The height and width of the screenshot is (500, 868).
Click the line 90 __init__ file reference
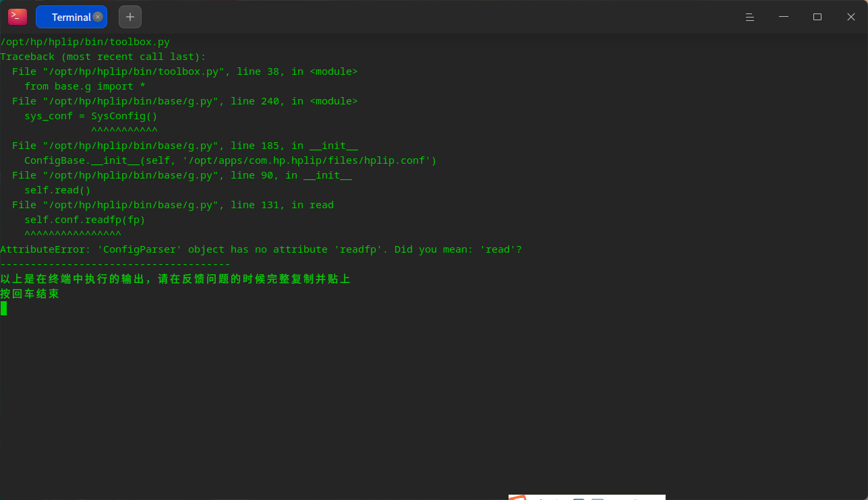pyautogui.click(x=182, y=175)
